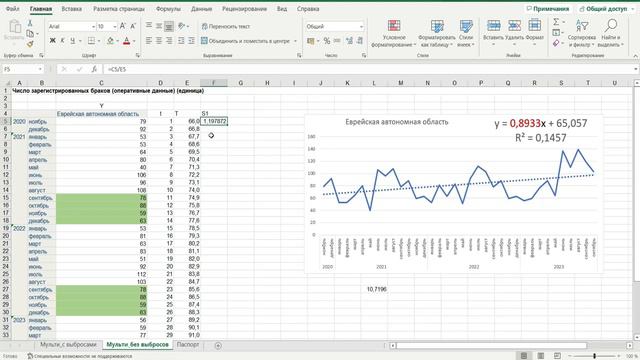
Task: Center text horizontally icon
Action: 159,40
